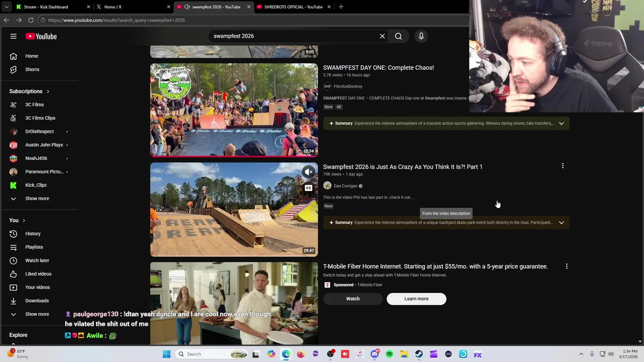Viewport: 644px width, 362px height.
Task: Go back in the browser
Action: tap(7, 20)
